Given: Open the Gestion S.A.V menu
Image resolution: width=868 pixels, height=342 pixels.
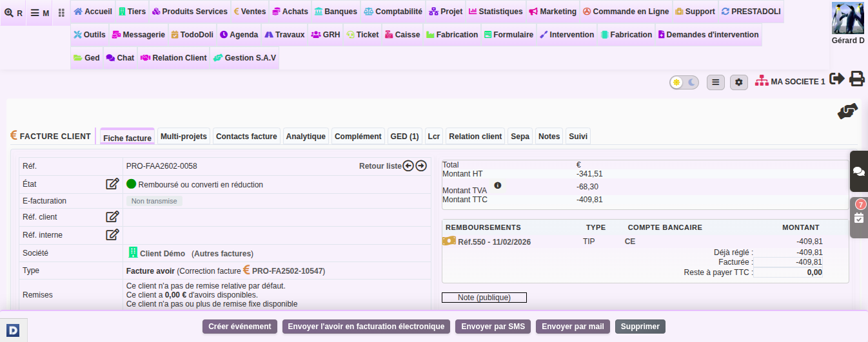Looking at the screenshot, I should point(244,58).
